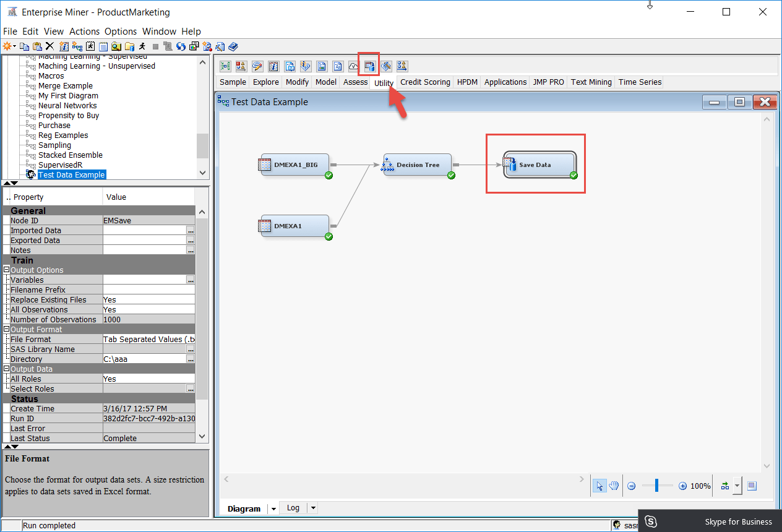
Task: Select Stacked Ensemble in the project tree
Action: coord(71,155)
